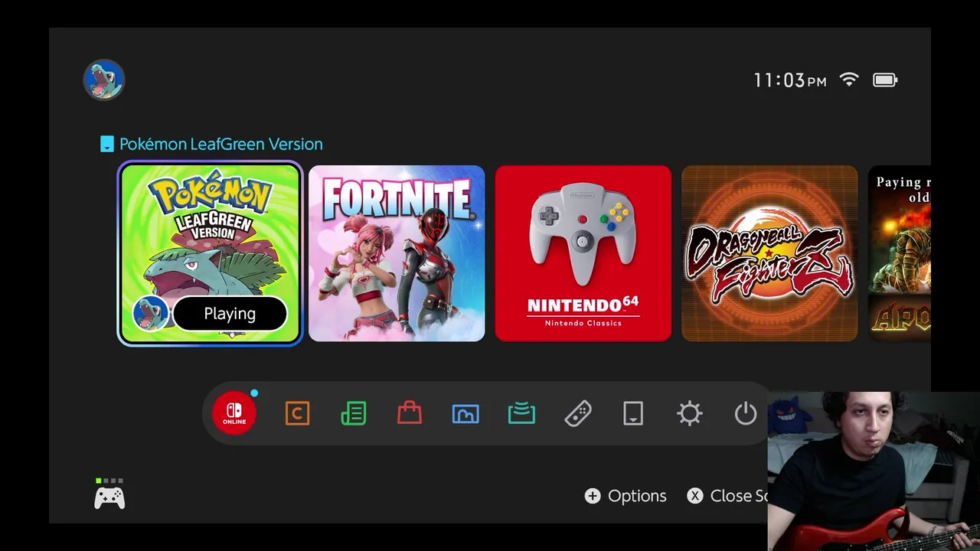
Task: Click the Wi-Fi status icon
Action: click(849, 80)
